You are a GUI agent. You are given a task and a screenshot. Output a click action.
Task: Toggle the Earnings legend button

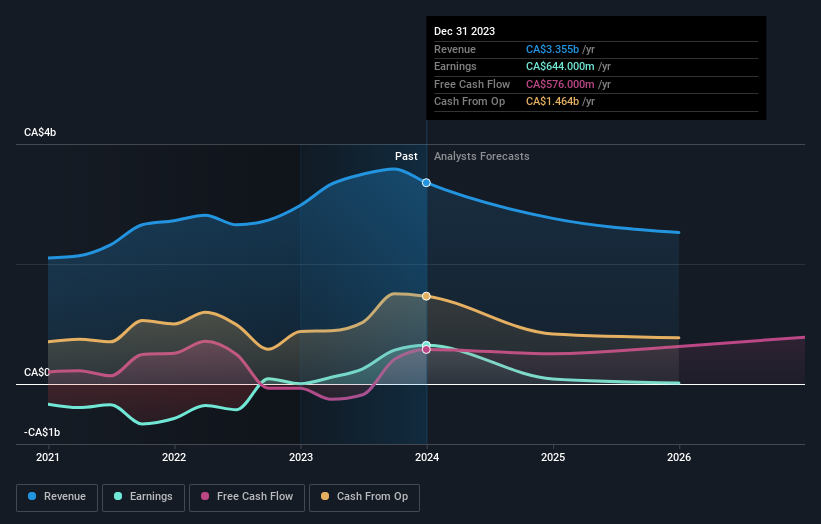143,497
